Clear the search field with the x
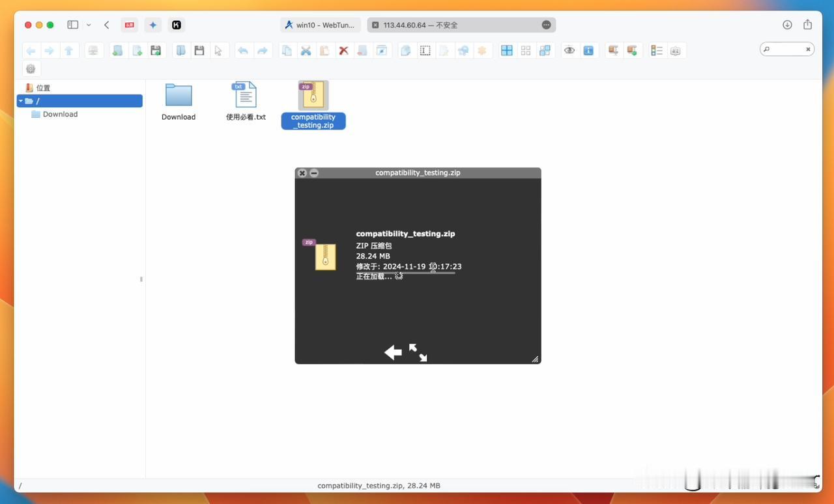834x504 pixels. [808, 49]
